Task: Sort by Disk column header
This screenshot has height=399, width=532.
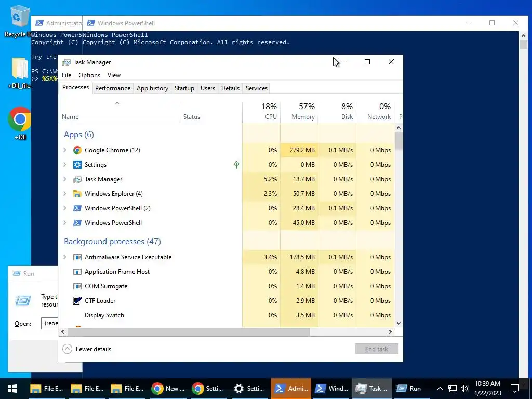Action: click(x=337, y=111)
